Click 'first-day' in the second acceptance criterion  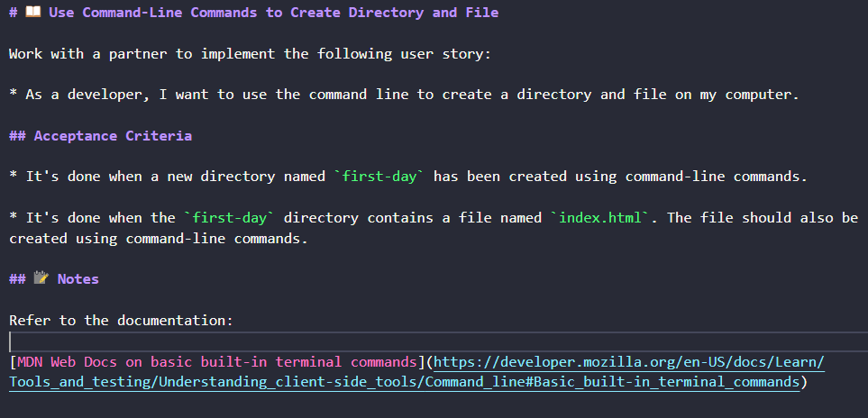click(230, 218)
